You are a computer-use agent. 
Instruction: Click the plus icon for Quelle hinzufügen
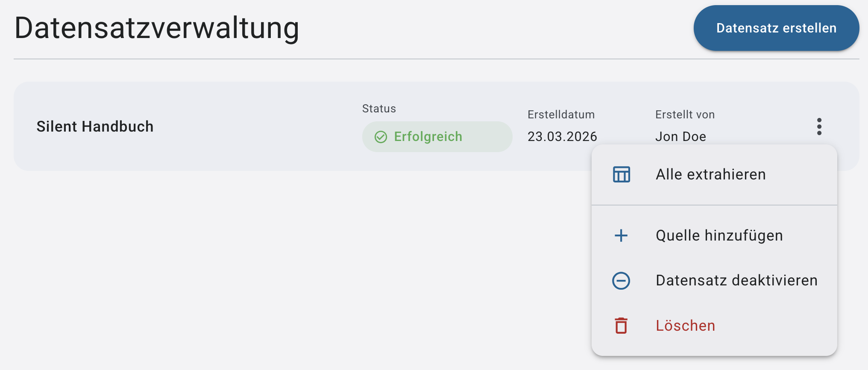[621, 235]
